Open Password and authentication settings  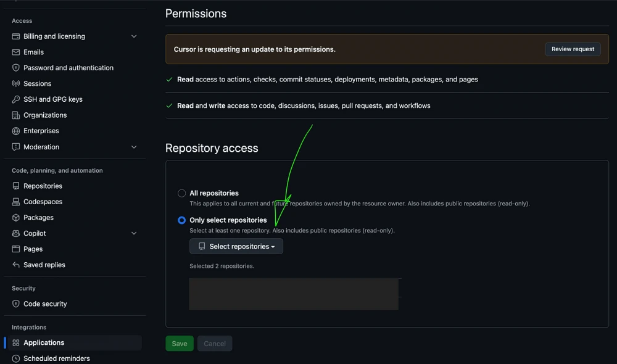[x=68, y=68]
